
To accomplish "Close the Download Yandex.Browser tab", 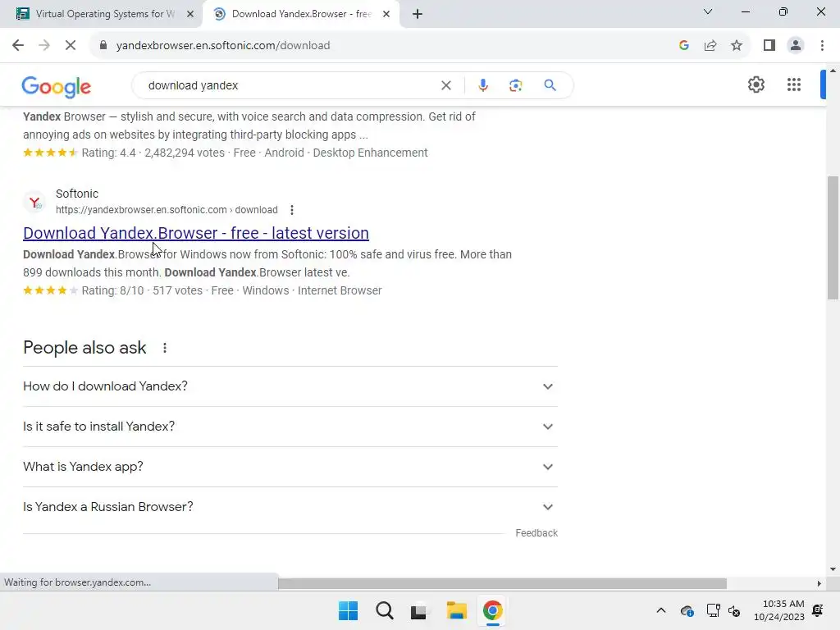I will pos(386,14).
